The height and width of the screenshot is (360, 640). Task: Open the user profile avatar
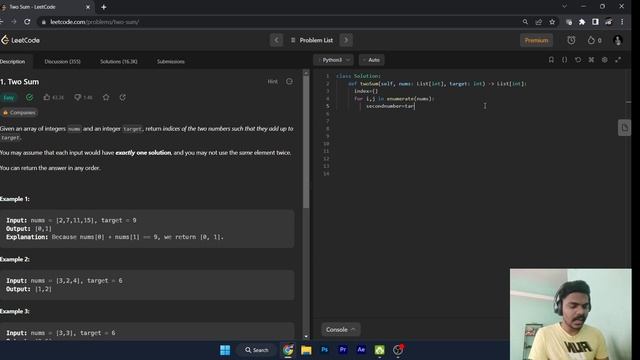[618, 40]
